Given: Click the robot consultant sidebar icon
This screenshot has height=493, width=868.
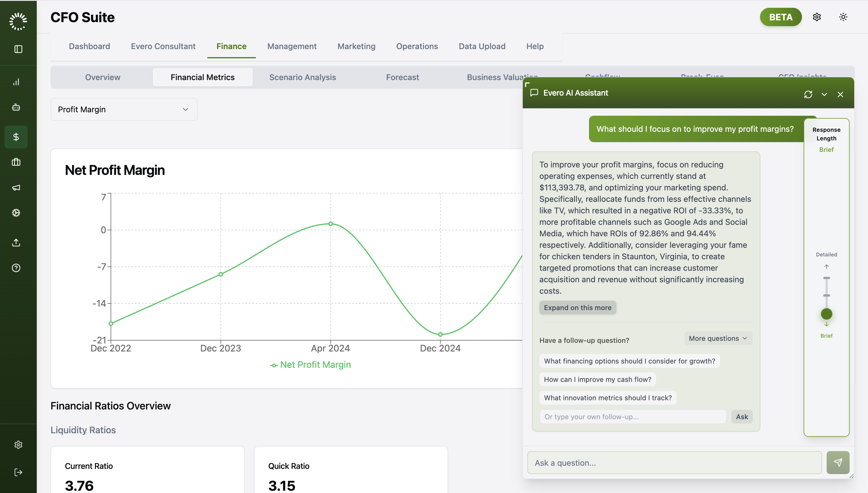Looking at the screenshot, I should click(16, 107).
